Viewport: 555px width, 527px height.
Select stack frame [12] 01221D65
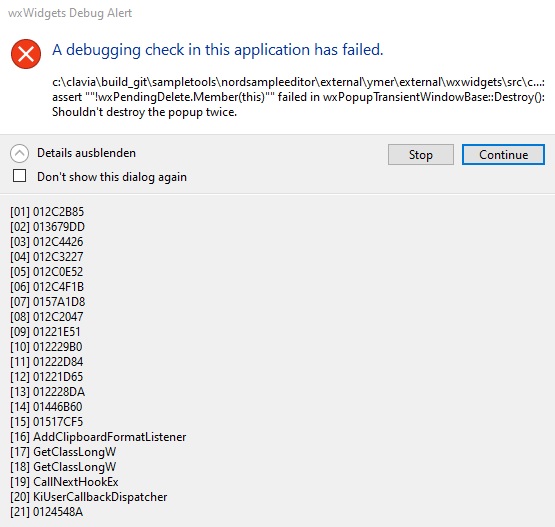[x=47, y=377]
